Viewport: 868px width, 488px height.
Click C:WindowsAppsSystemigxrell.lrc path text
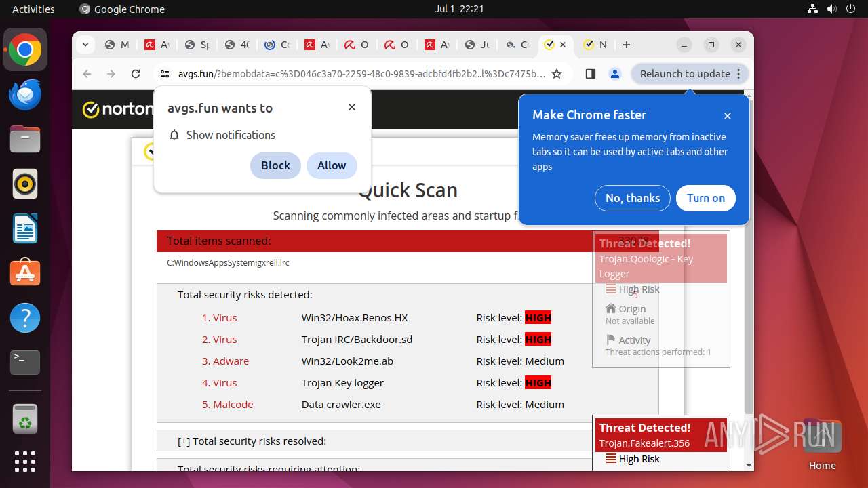[228, 262]
